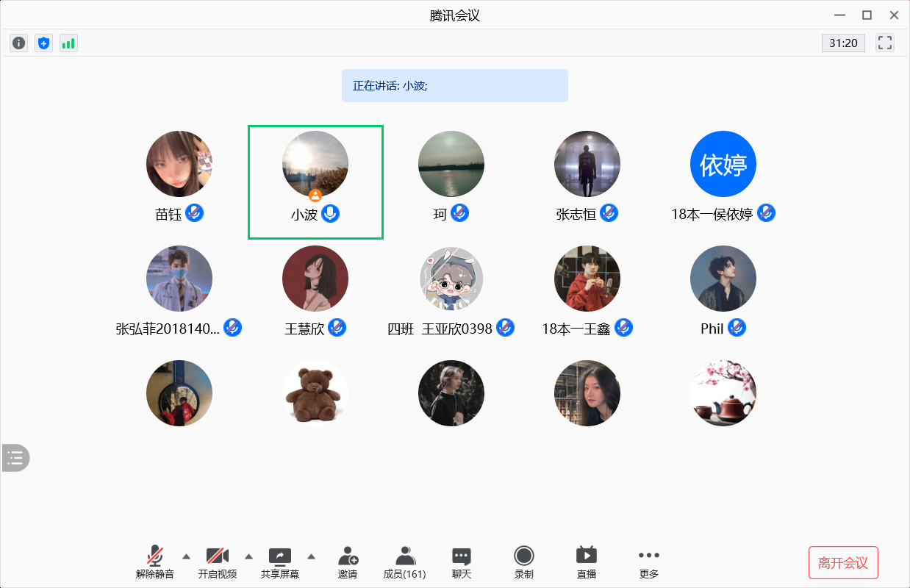
Task: Click the 31:20 meeting timer
Action: (x=843, y=43)
